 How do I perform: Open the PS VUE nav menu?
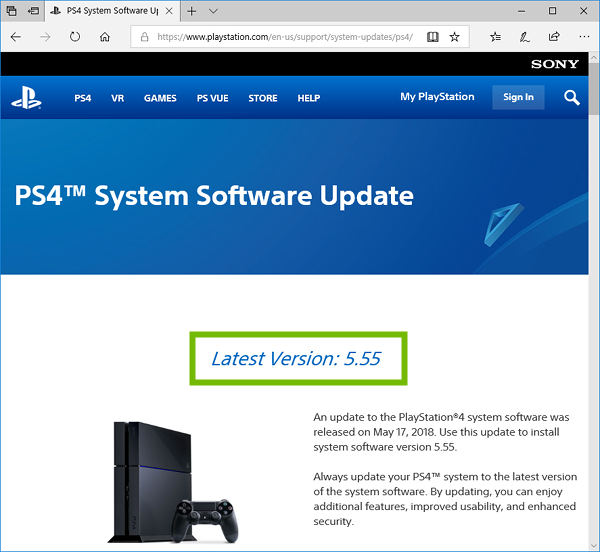pyautogui.click(x=213, y=98)
